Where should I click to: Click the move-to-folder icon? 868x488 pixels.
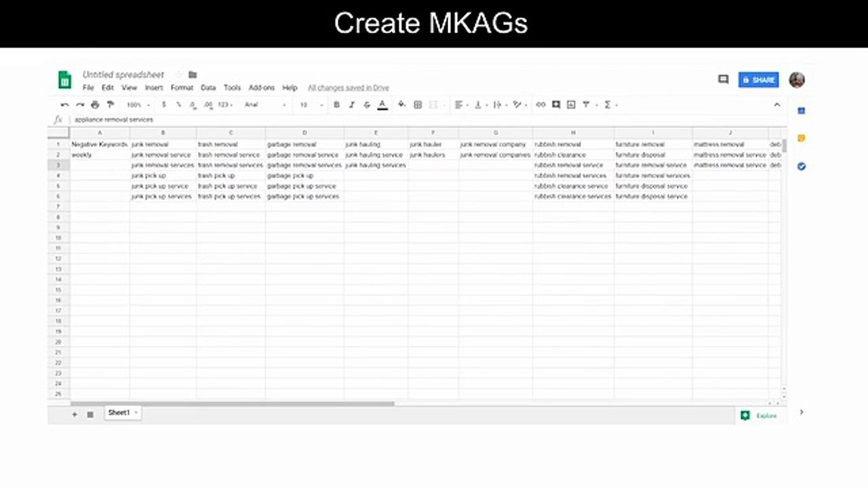pos(193,75)
